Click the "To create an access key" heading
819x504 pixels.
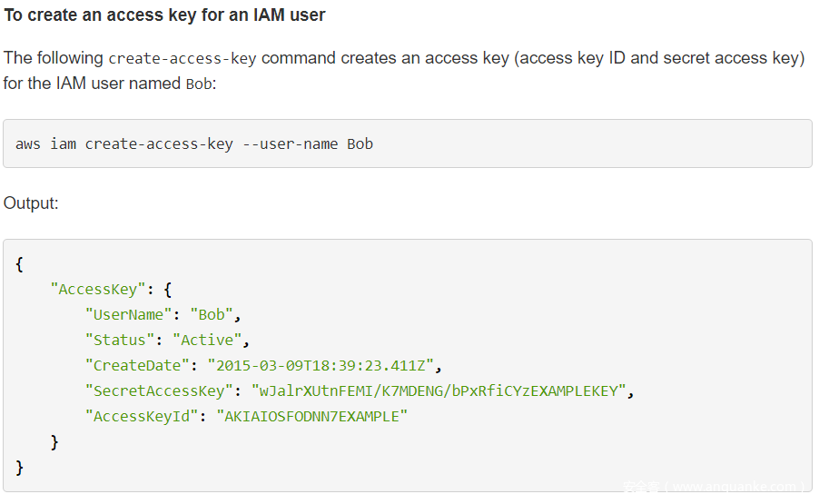(164, 15)
